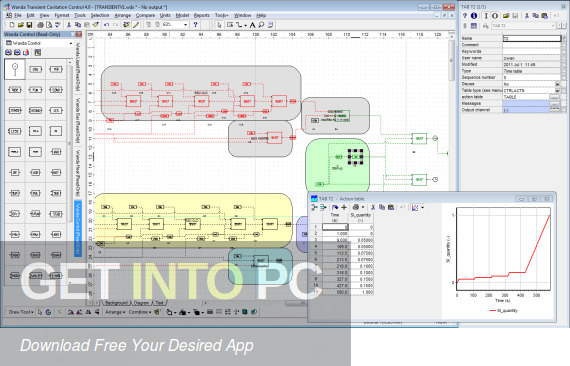Click the pencil icon in main toolbar
The image size is (570, 366).
[136, 25]
